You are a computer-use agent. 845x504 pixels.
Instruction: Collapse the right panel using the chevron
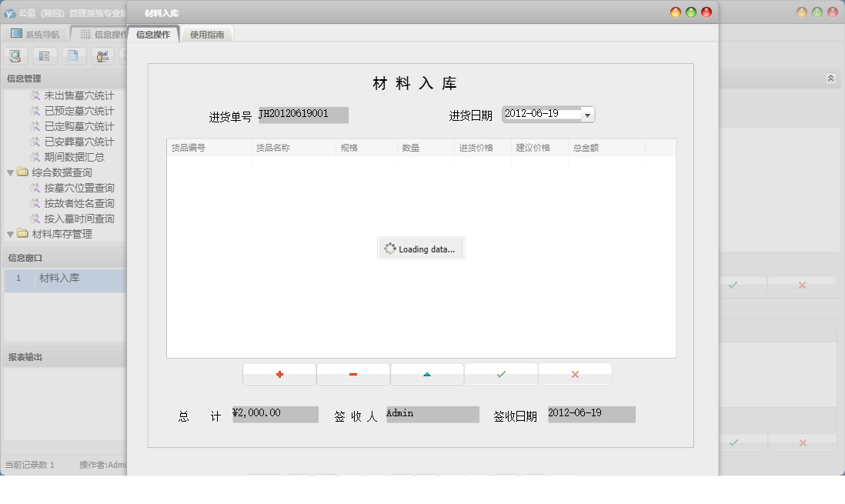[830, 78]
